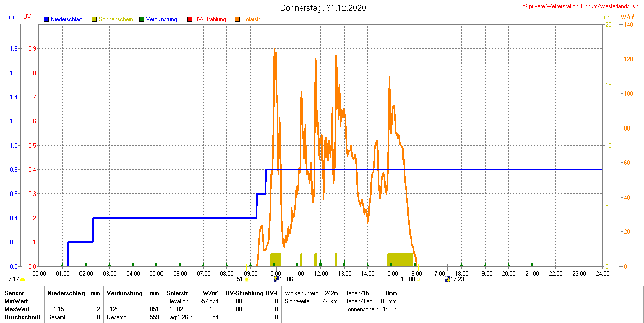The image size is (644, 323).
Task: Select the Verdunstung legend label
Action: click(x=162, y=19)
